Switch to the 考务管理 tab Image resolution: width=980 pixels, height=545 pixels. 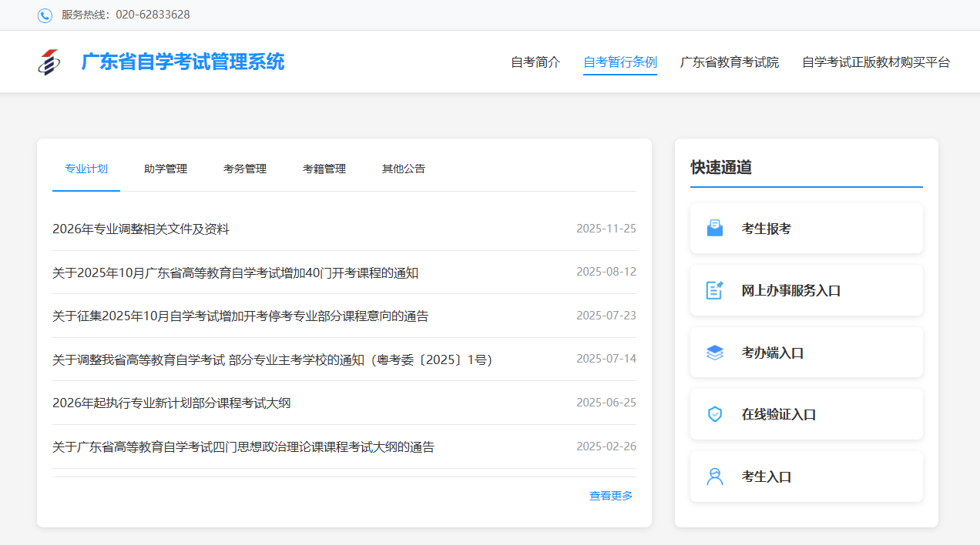click(x=245, y=169)
